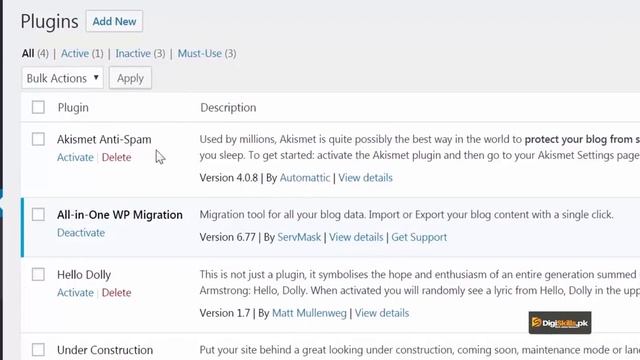Show All plugins filter

tap(28, 53)
